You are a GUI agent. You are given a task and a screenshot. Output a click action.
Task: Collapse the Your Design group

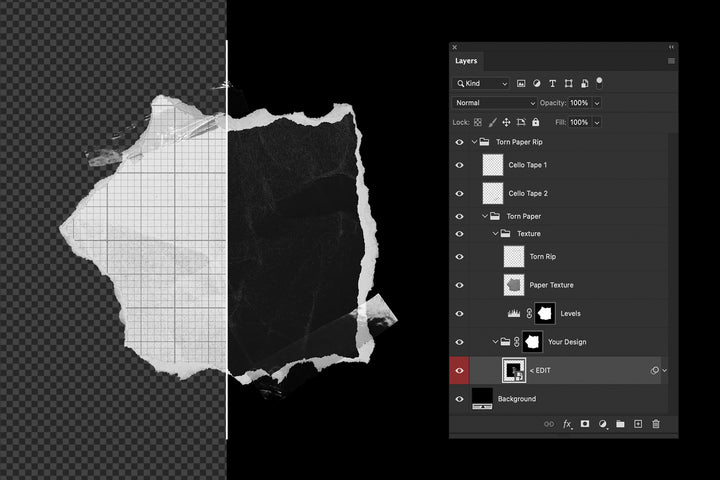click(495, 342)
